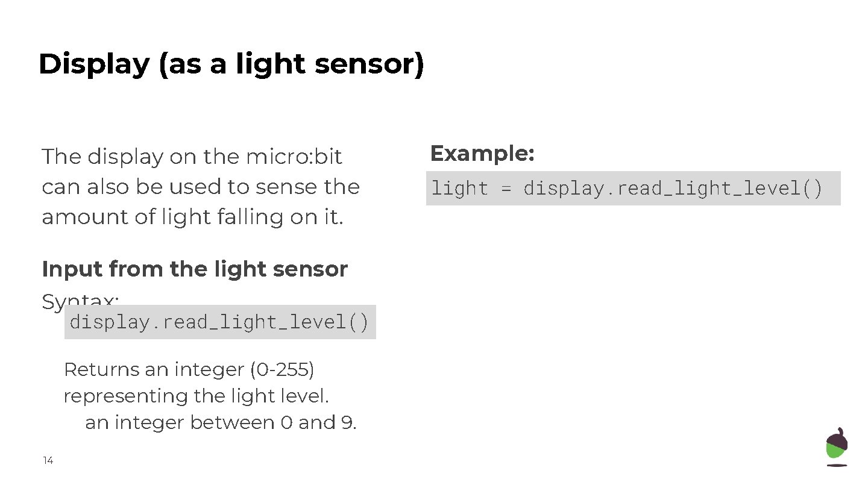This screenshot has width=868, height=488.
Task: Click the equals sign in the example code
Action: click(506, 189)
